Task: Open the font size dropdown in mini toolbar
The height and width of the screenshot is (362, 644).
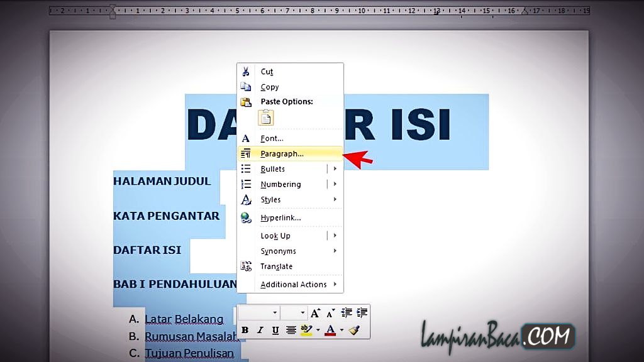Action: (303, 313)
